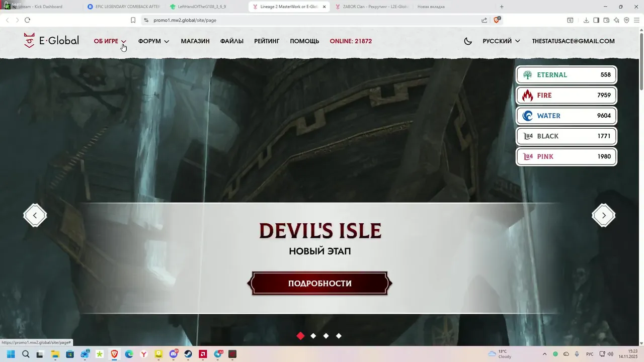Open a new browser tab
Viewport: 644px width, 362px height.
pyautogui.click(x=502, y=7)
